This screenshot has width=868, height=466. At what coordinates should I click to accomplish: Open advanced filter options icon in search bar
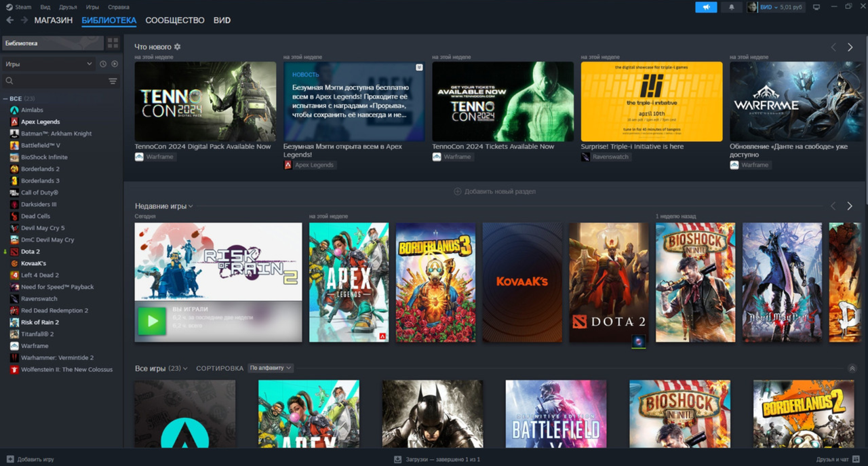click(113, 81)
